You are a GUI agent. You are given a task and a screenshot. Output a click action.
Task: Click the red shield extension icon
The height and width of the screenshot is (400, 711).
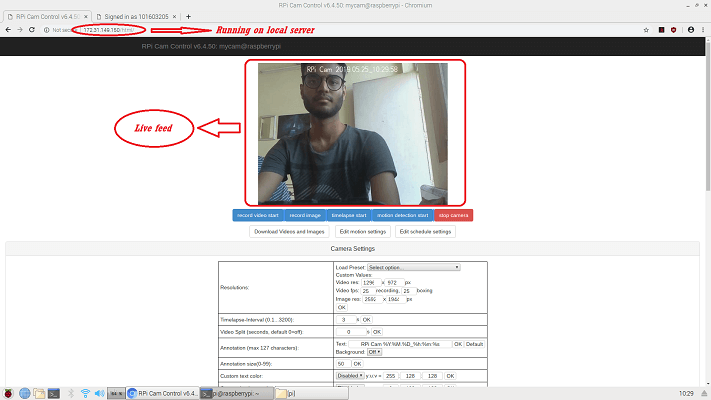(x=674, y=29)
